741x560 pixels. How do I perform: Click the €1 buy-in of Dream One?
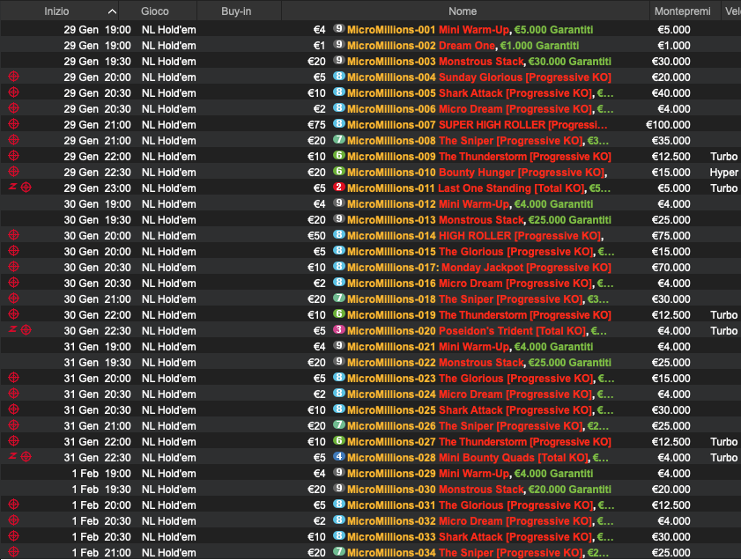tap(320, 46)
